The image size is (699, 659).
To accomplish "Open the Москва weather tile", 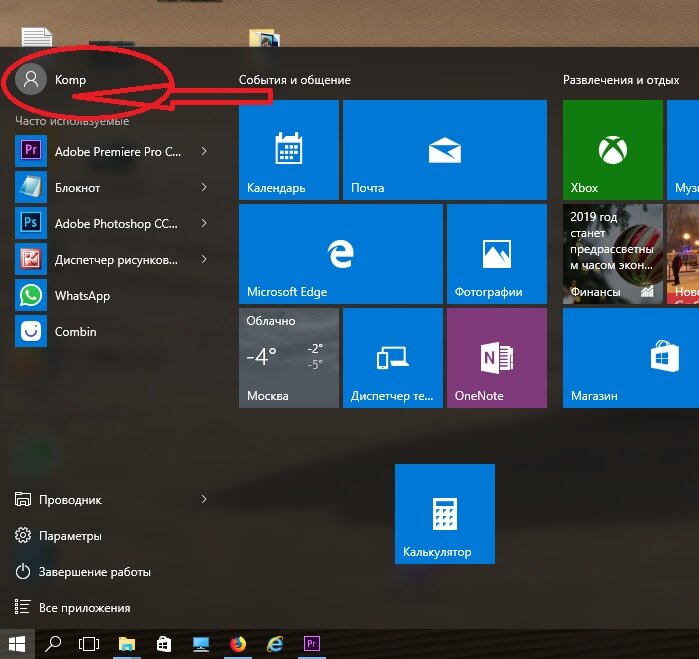I will point(289,358).
